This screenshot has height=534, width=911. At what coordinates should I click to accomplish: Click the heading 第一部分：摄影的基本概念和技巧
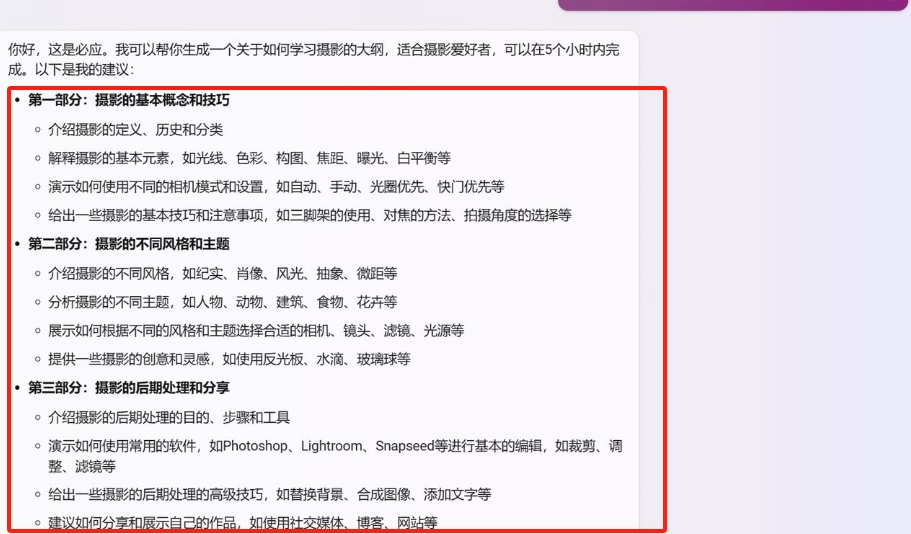tap(128, 101)
